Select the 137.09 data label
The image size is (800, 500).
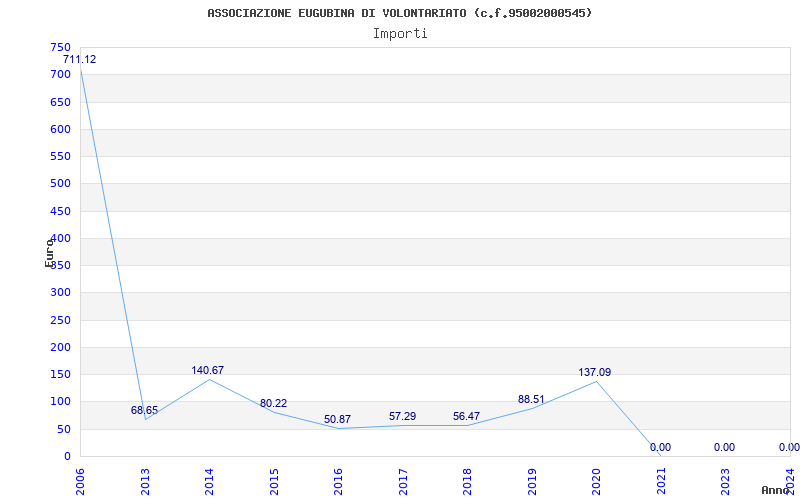(594, 372)
